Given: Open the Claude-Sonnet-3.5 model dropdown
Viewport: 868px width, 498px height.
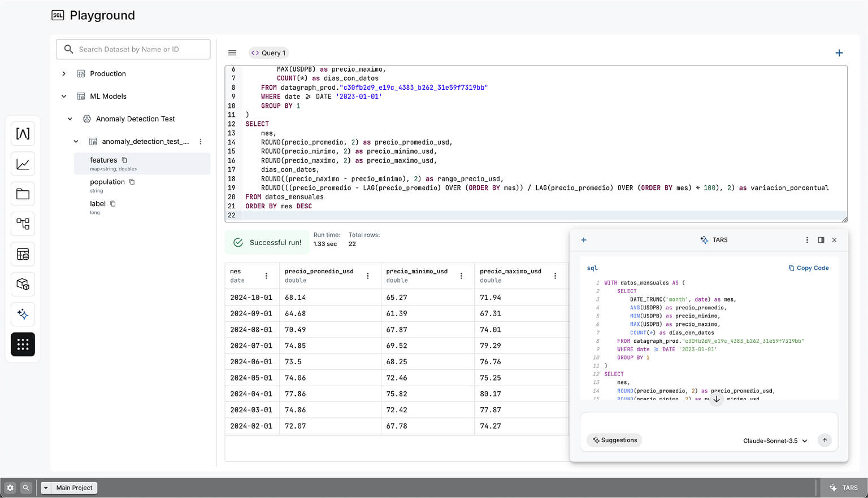Looking at the screenshot, I should pyautogui.click(x=775, y=441).
